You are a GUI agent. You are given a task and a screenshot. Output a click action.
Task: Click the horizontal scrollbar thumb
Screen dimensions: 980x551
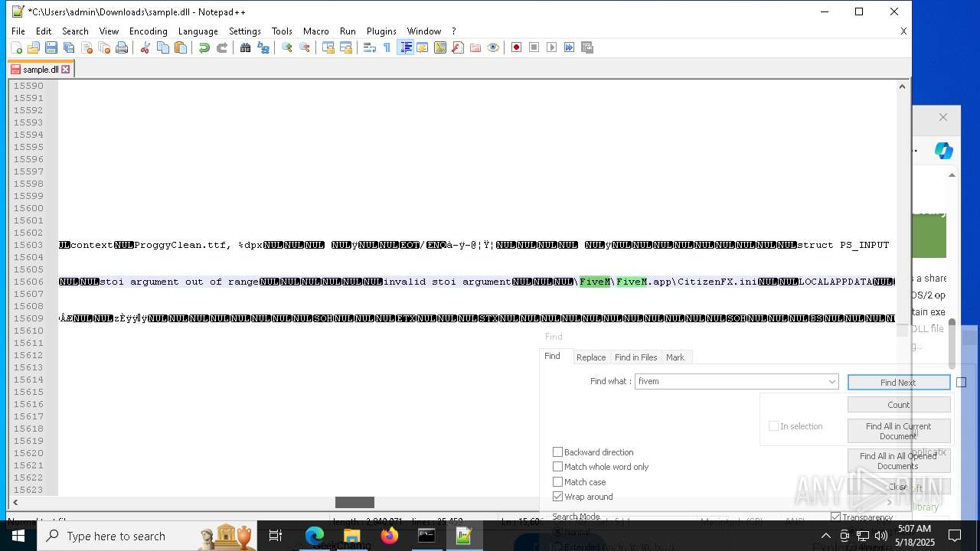point(354,502)
